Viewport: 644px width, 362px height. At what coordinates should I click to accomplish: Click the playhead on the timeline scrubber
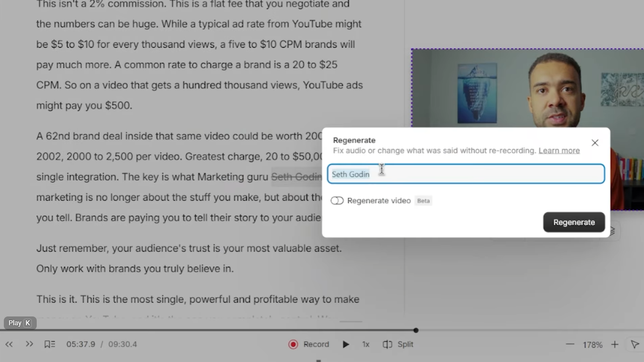(416, 330)
